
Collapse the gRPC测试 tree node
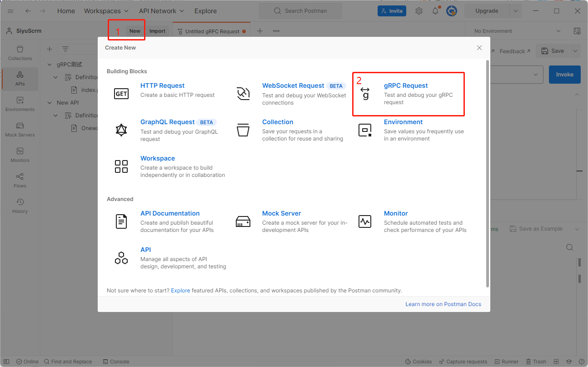click(50, 65)
